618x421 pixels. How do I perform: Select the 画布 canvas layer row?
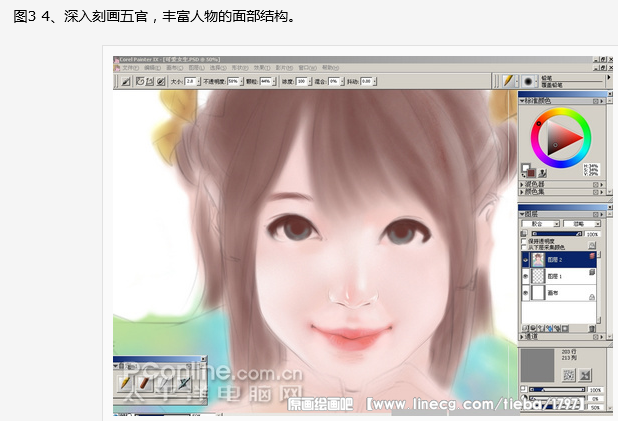point(558,293)
